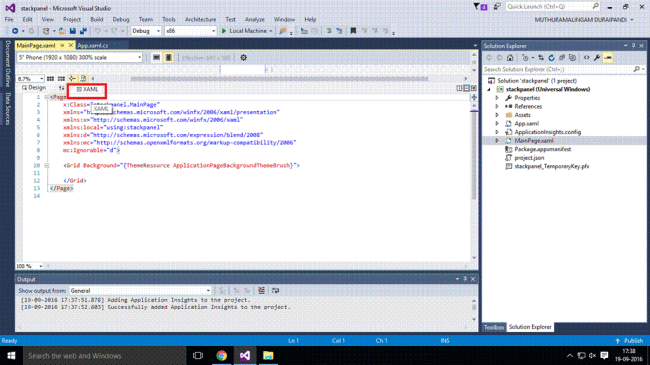Screen dimensions: 650x365
Task: Click the Search Solution Explorer field
Action: (x=560, y=69)
